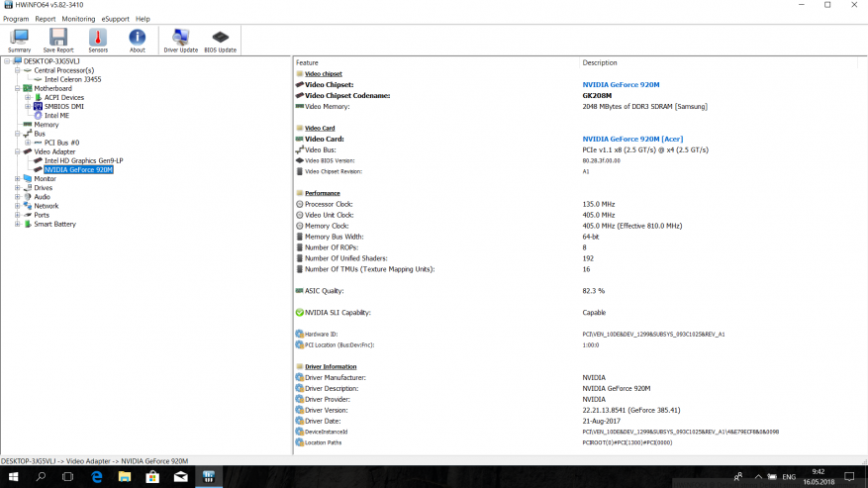
Task: Open the Summary toolbar icon
Action: coord(20,41)
